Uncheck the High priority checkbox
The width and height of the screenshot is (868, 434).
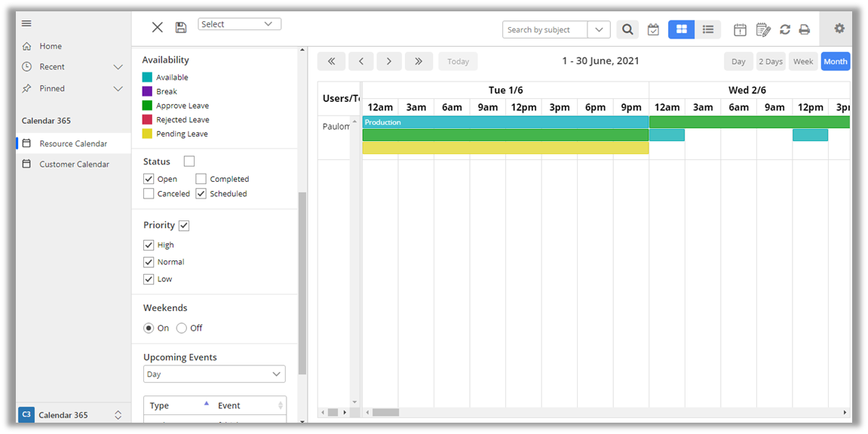149,245
